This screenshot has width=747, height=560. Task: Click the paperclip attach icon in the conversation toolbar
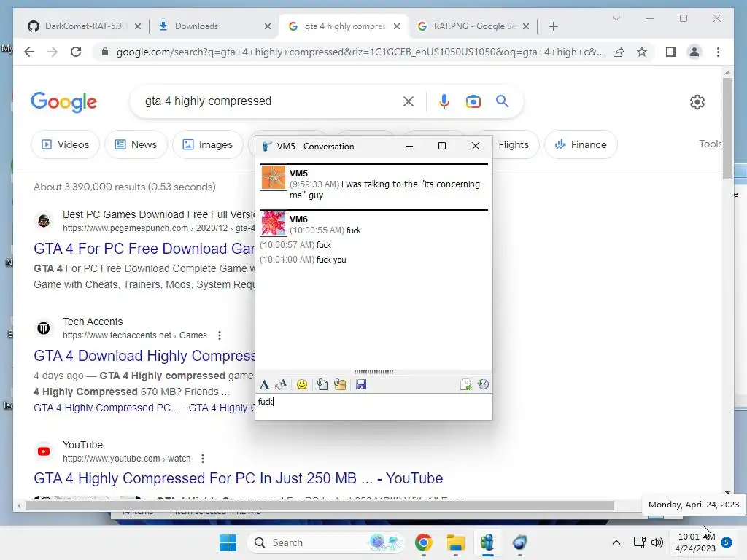point(322,384)
